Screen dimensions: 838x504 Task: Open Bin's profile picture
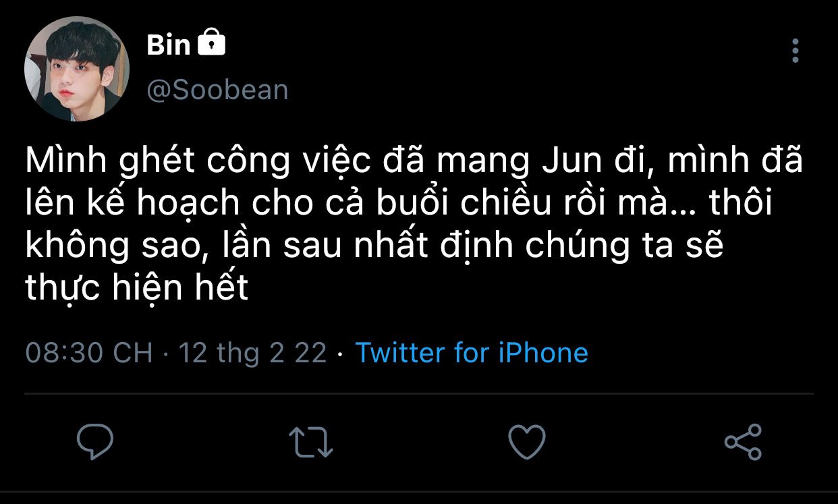click(76, 69)
